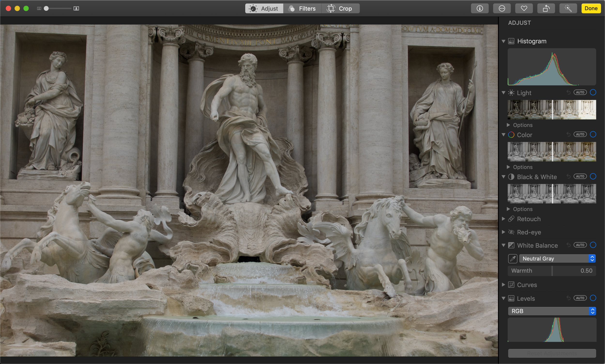Screen dimensions: 605x364
Task: Mark photo as favorite with heart icon
Action: tap(524, 8)
